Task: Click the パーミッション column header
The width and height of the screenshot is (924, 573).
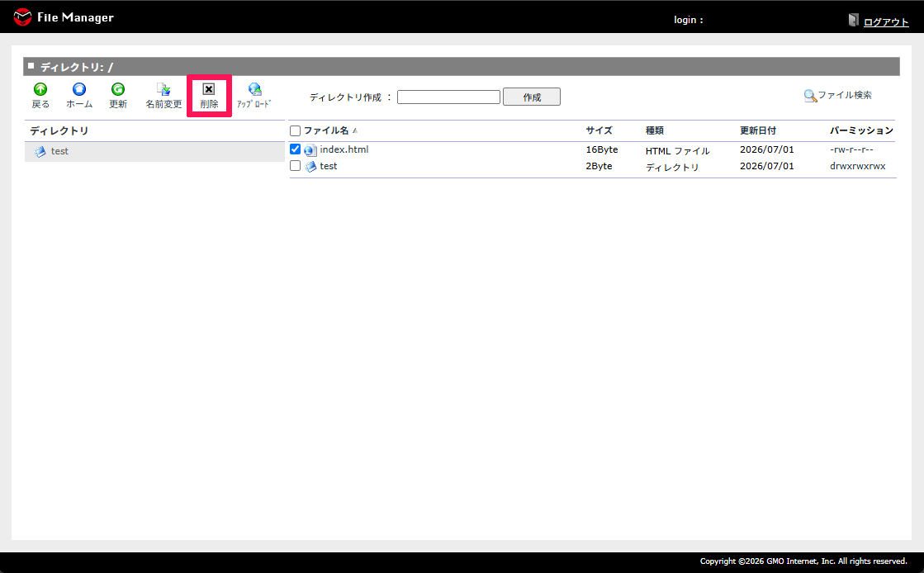Action: [861, 130]
